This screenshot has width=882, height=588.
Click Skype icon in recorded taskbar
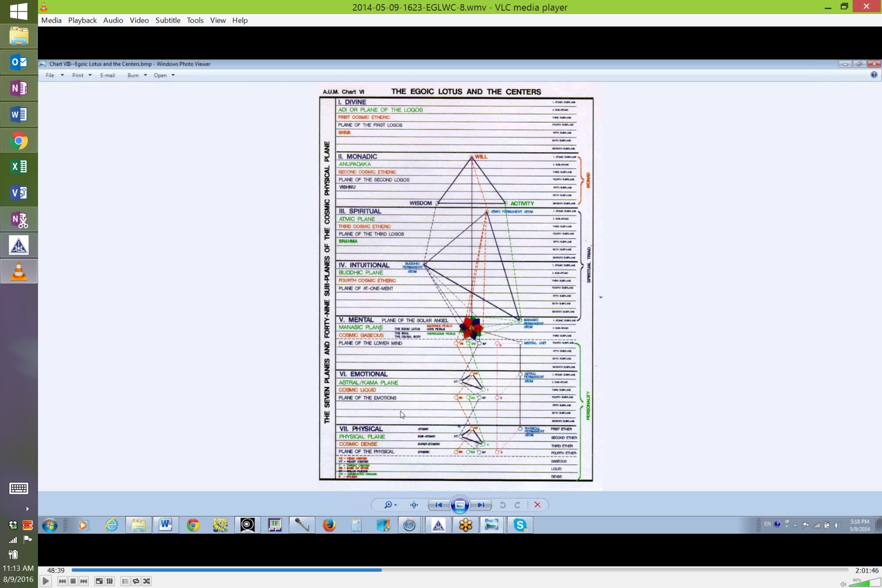(x=520, y=525)
